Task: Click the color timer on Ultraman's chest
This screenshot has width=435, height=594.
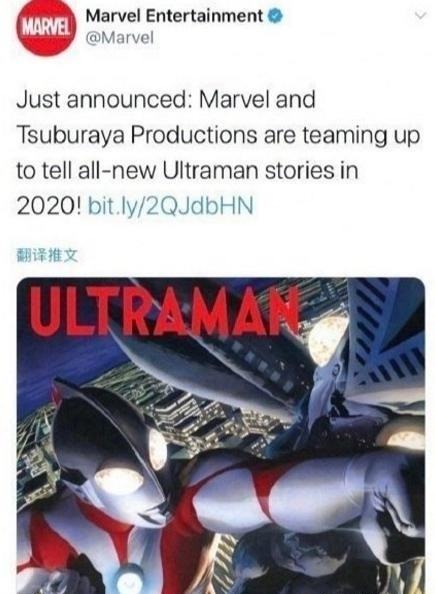Action: tap(130, 579)
